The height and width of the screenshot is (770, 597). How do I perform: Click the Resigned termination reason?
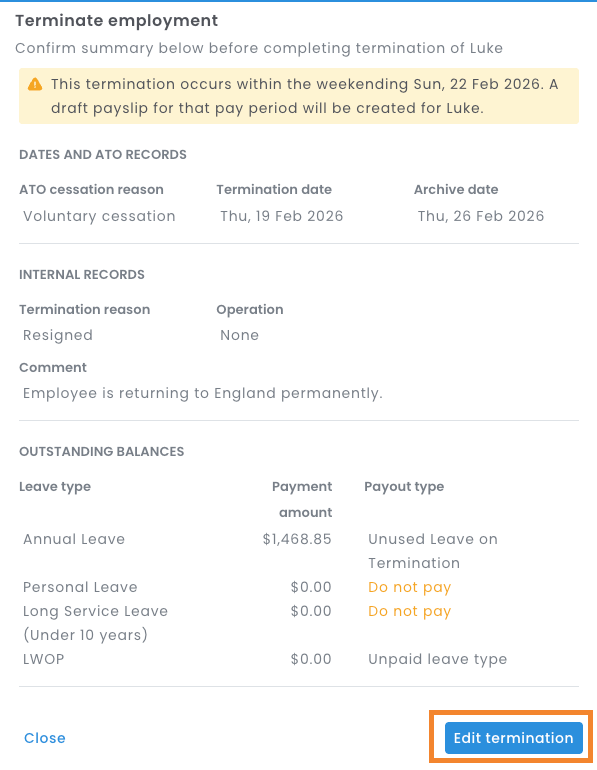tap(58, 335)
